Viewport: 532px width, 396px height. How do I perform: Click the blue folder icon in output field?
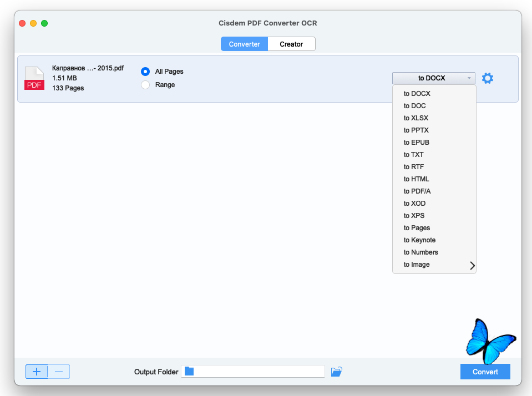coord(189,372)
